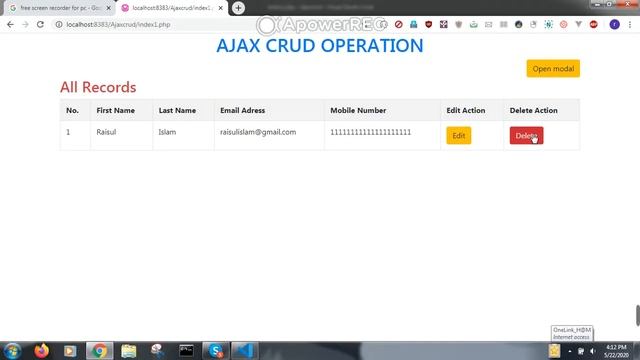Show hidden system tray icons arrow
The height and width of the screenshot is (360, 640).
coord(570,351)
